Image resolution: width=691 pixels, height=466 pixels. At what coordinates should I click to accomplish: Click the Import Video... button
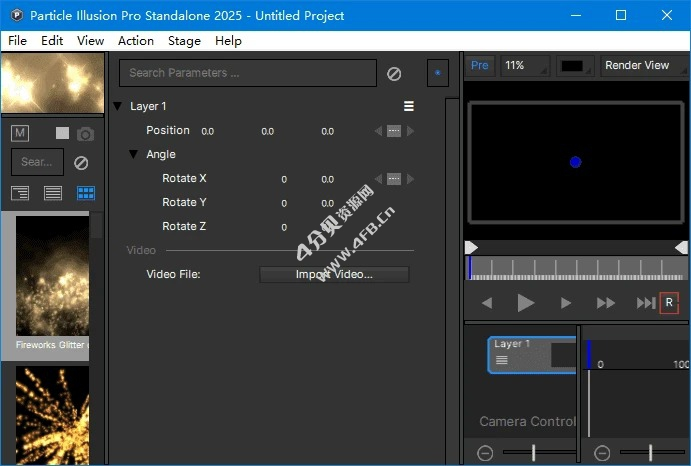[x=334, y=274]
